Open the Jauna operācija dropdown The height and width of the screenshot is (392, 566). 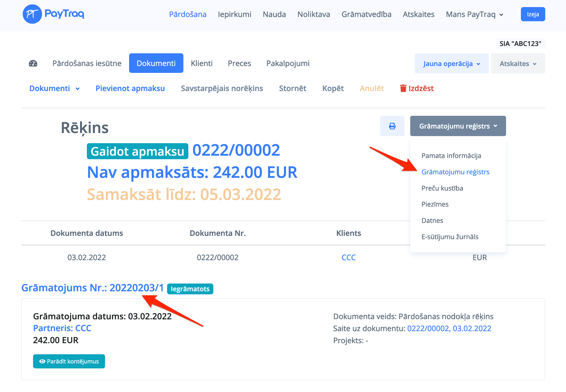click(x=451, y=64)
